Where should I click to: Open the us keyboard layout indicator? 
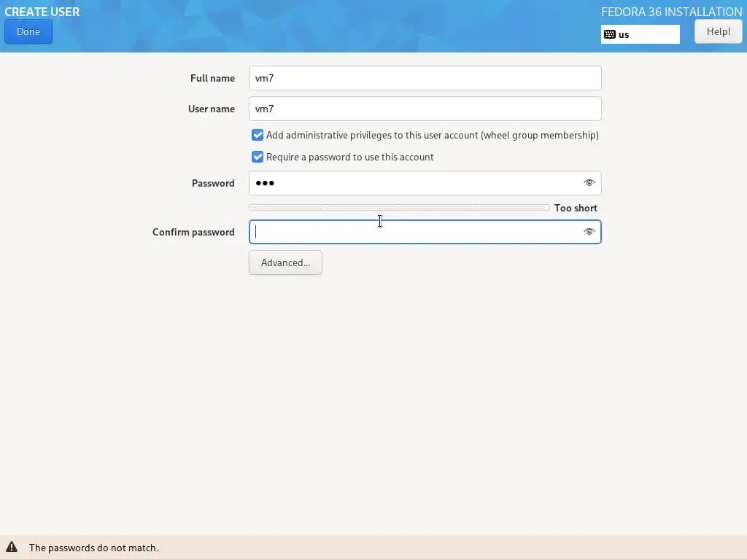point(640,34)
